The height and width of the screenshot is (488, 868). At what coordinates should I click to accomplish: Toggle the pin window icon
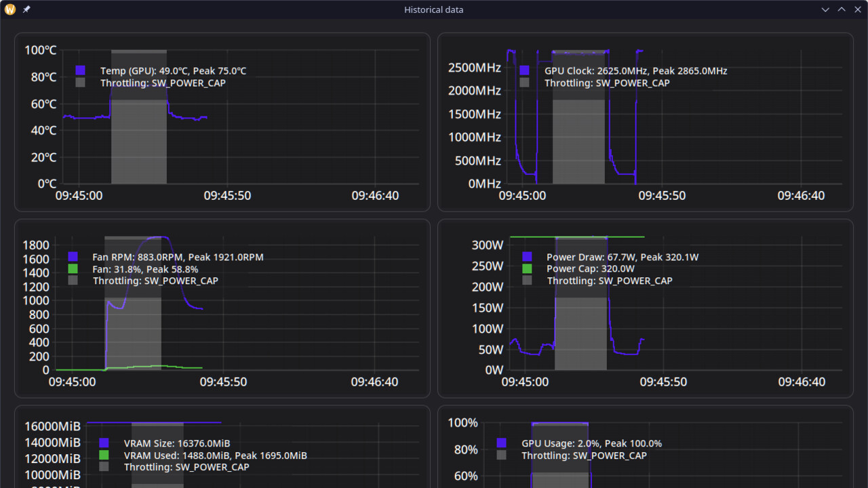pyautogui.click(x=26, y=9)
